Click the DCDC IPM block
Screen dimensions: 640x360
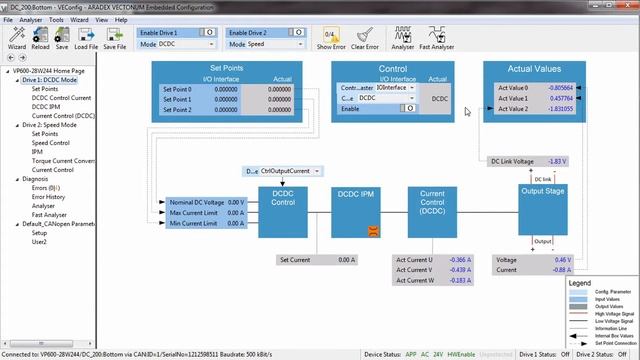click(356, 212)
